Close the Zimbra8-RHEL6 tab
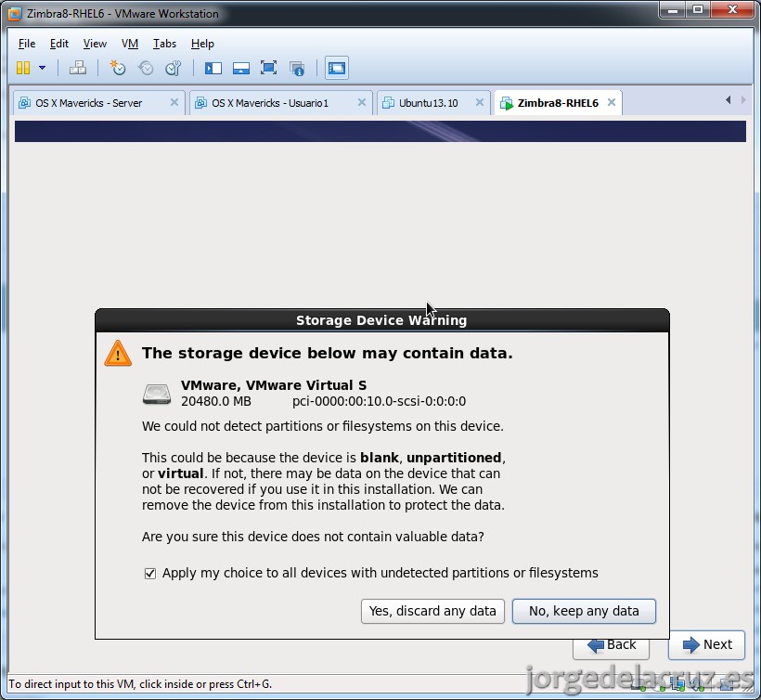Viewport: 761px width, 700px height. (x=612, y=102)
